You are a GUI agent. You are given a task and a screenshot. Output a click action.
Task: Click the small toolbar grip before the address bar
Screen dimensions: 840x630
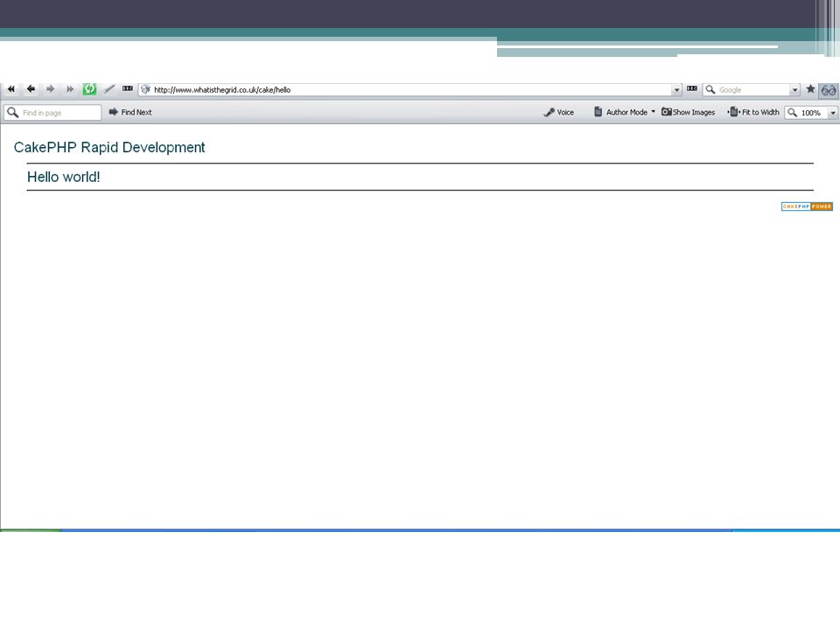[128, 88]
